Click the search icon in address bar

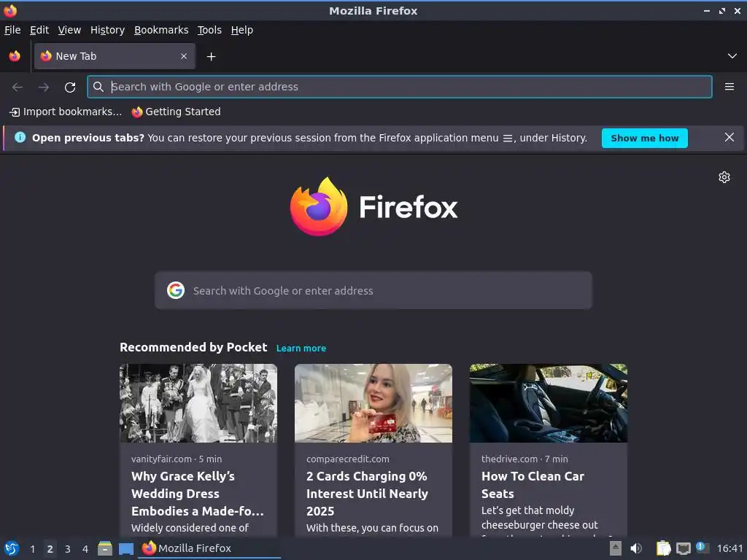coord(98,87)
